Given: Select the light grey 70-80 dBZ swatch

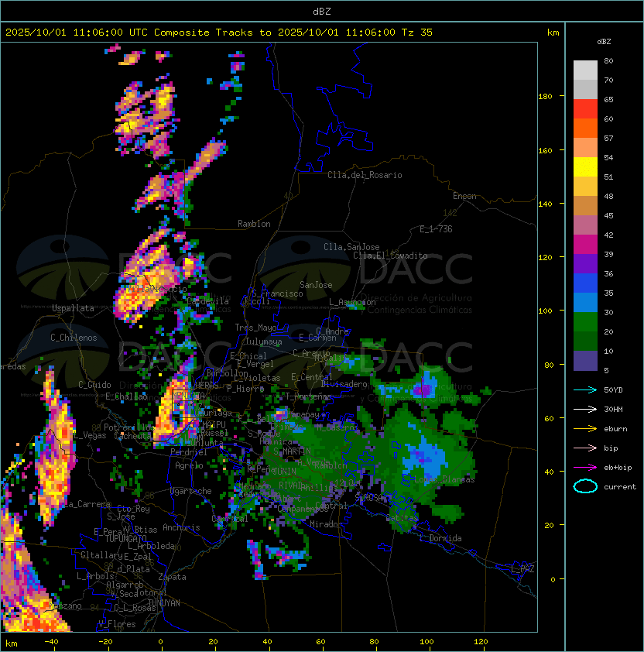Looking at the screenshot, I should (x=585, y=70).
